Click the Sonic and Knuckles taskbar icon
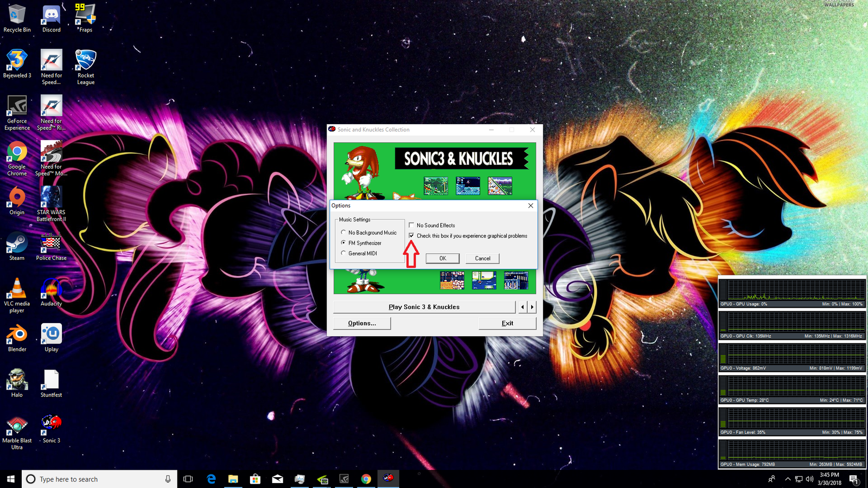This screenshot has width=868, height=488. pyautogui.click(x=388, y=479)
